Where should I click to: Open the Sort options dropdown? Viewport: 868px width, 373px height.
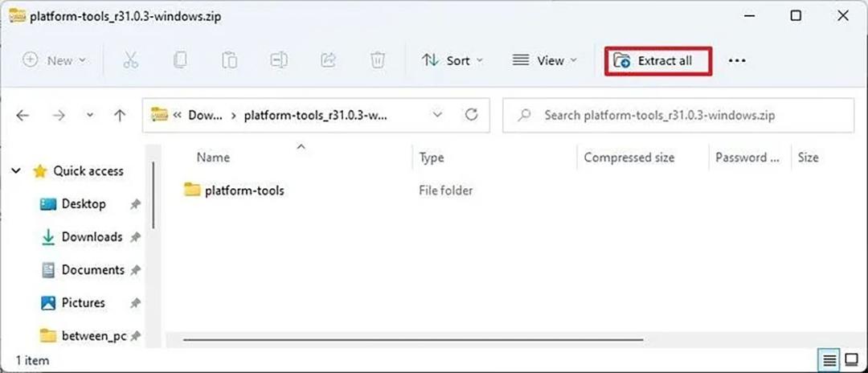pyautogui.click(x=452, y=60)
